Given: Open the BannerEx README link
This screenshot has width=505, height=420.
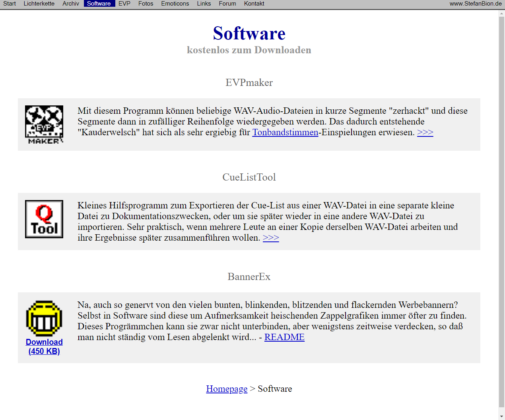Looking at the screenshot, I should coord(284,337).
